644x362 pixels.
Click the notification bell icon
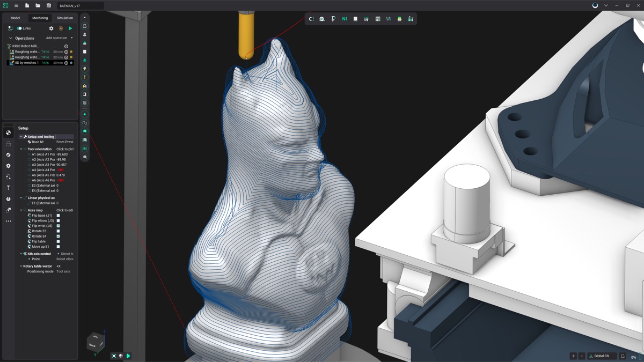623,356
